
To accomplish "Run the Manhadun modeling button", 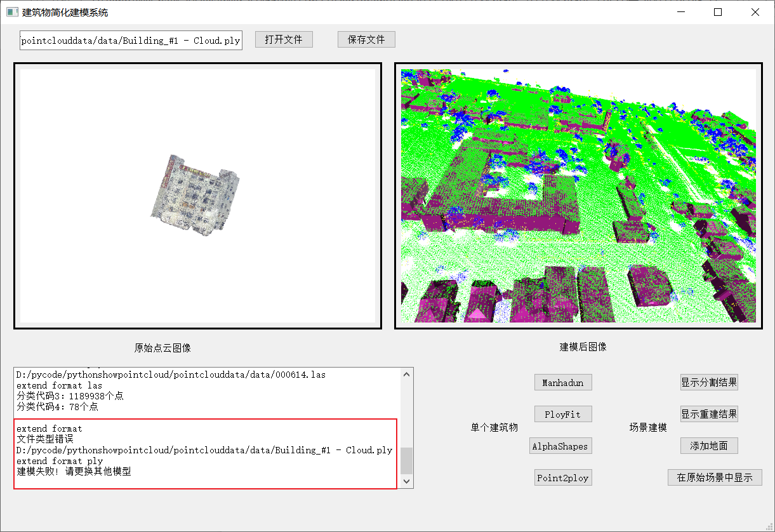I will [563, 382].
